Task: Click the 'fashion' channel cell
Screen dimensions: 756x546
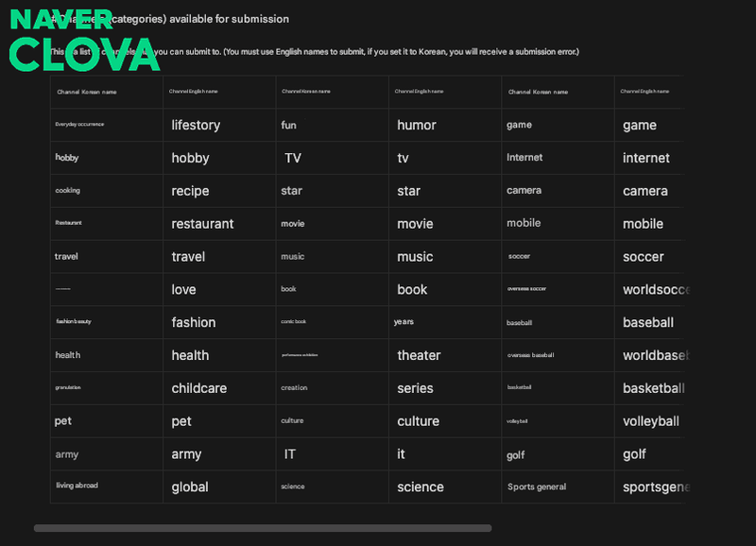Action: (x=219, y=322)
